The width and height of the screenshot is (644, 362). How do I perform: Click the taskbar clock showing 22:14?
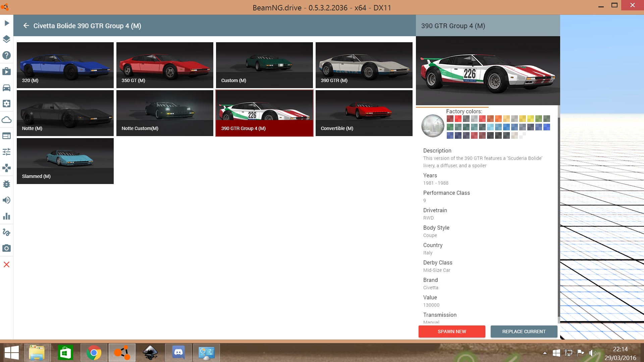[x=620, y=349]
